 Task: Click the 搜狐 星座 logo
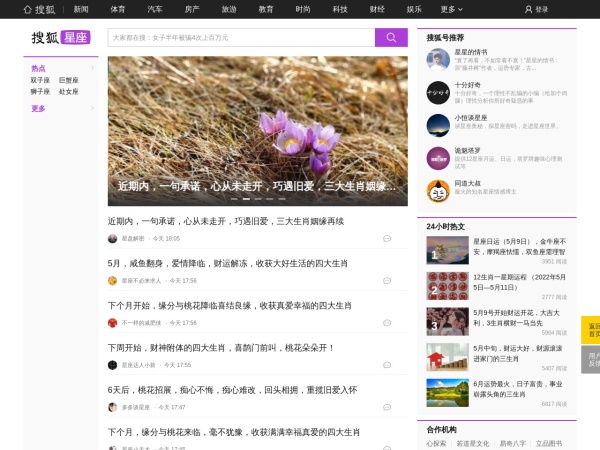[x=60, y=38]
